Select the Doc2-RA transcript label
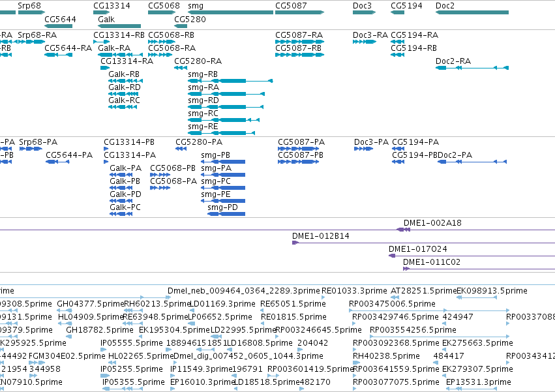The width and height of the screenshot is (555, 392). [x=453, y=61]
